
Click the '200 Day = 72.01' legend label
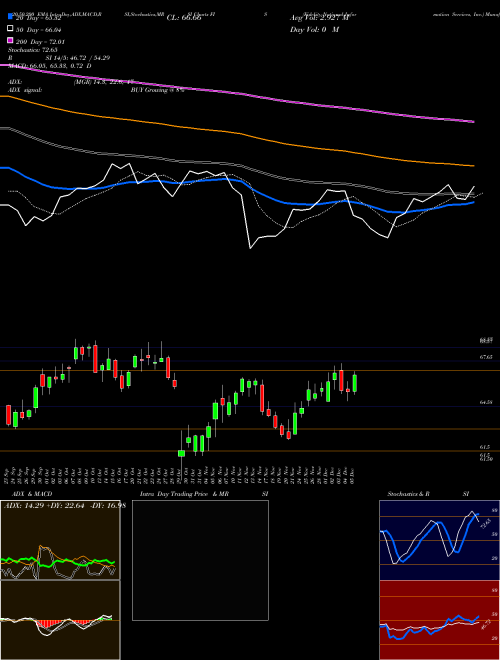[x=41, y=42]
